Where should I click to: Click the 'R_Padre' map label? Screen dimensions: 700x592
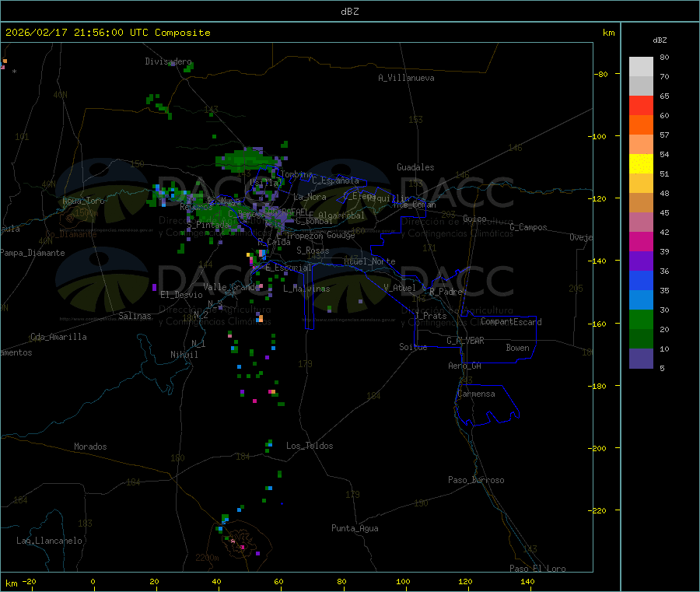446,292
